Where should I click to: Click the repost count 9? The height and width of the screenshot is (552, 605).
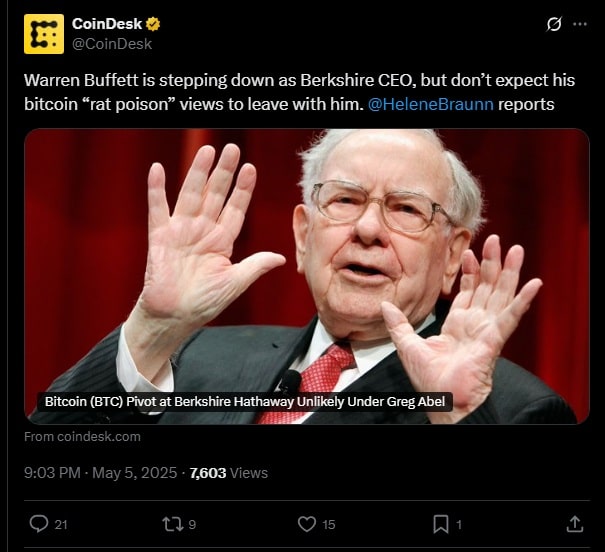pyautogui.click(x=192, y=525)
